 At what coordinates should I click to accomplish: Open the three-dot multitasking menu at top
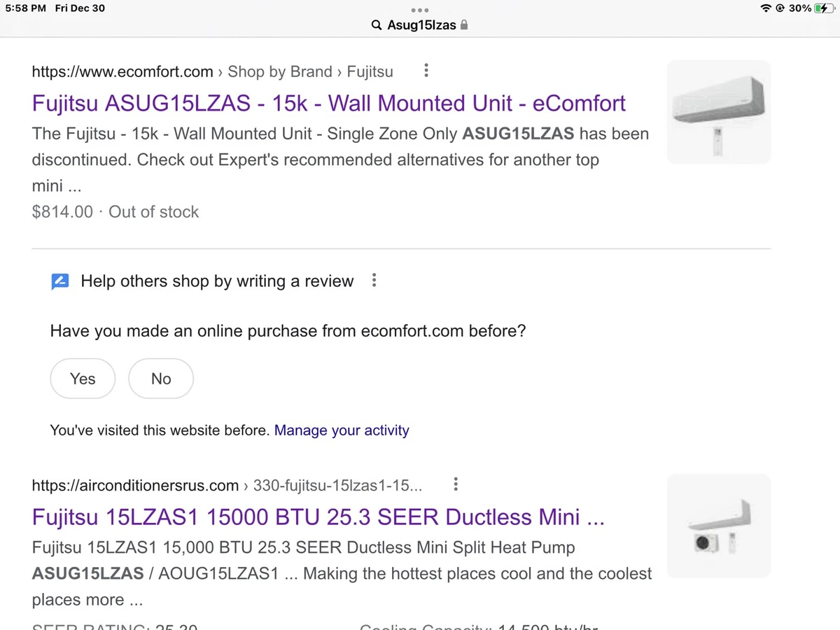coord(420,10)
